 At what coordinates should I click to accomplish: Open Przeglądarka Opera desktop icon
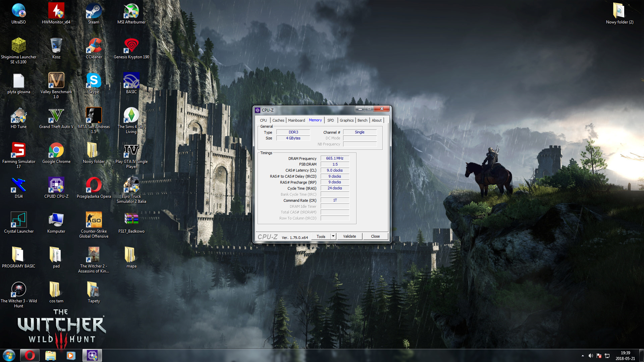(x=94, y=188)
